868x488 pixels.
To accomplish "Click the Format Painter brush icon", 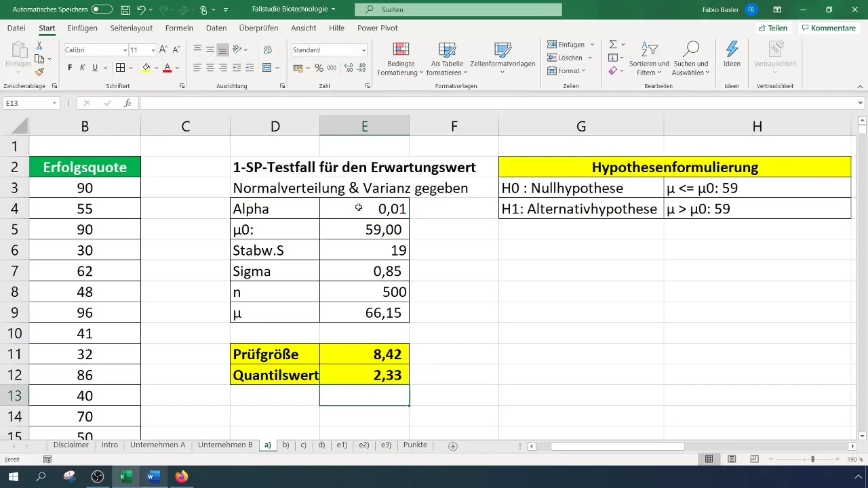I will point(39,72).
